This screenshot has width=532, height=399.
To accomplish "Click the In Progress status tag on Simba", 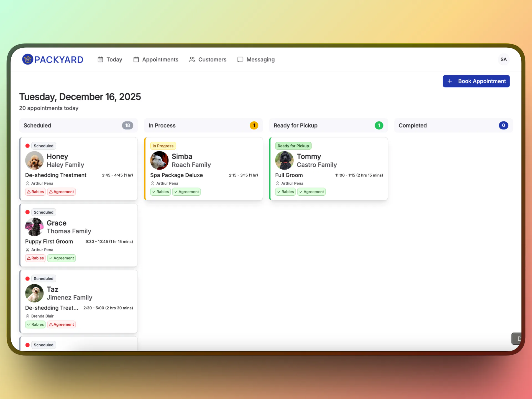I will pyautogui.click(x=163, y=146).
